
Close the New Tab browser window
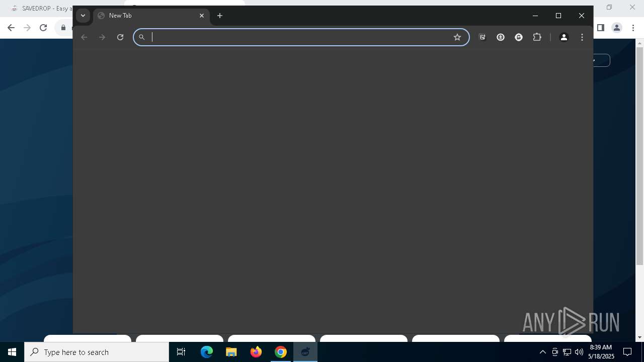point(582,16)
